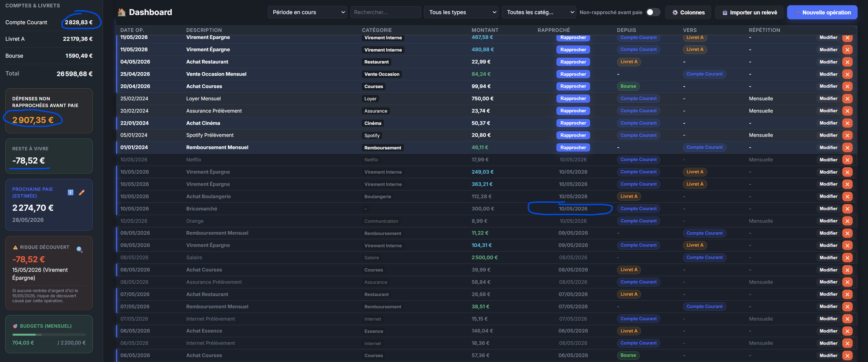
Task: Open the Colonnes settings button
Action: [x=688, y=12]
